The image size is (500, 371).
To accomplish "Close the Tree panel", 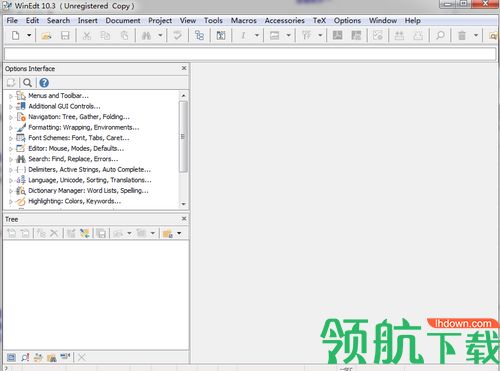I will (x=184, y=219).
